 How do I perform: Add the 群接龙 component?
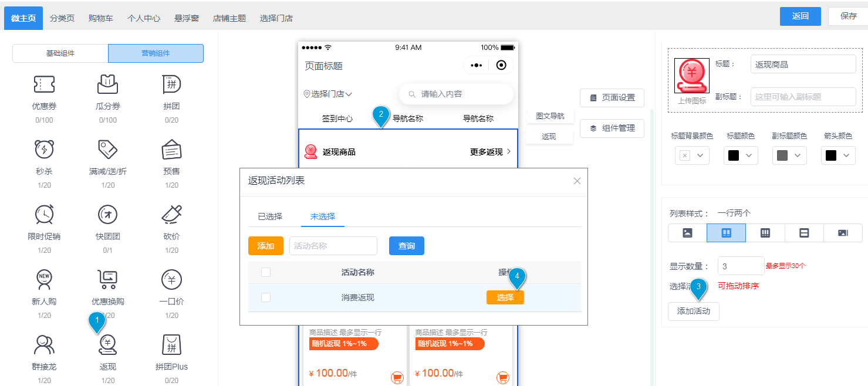click(x=44, y=346)
